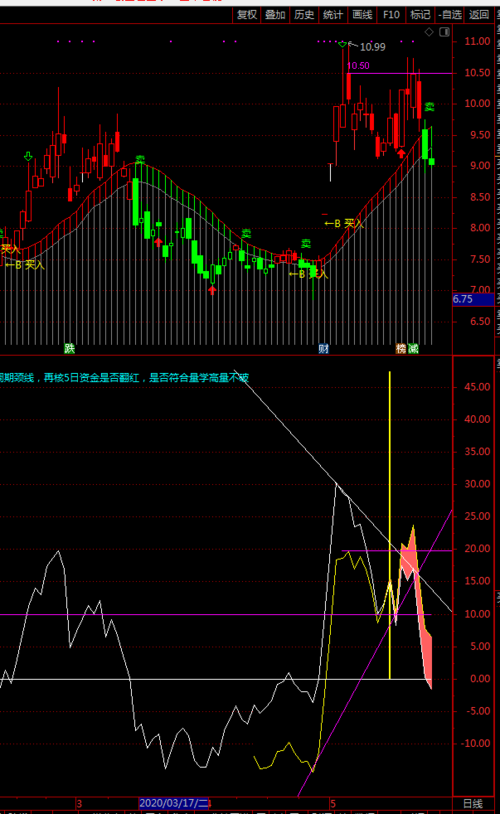The image size is (500, 814).
Task: Click the green 减 marker icon
Action: click(413, 348)
